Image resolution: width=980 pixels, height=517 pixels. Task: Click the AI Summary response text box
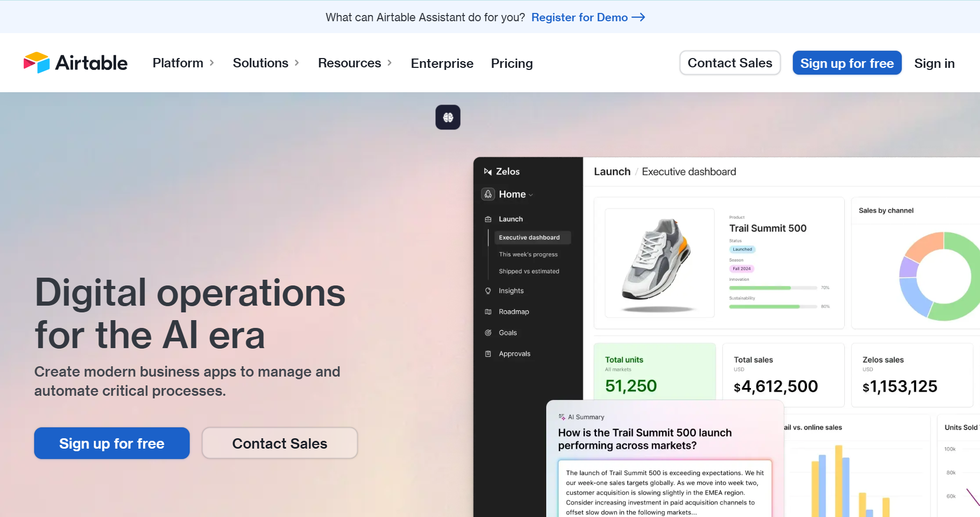click(665, 489)
